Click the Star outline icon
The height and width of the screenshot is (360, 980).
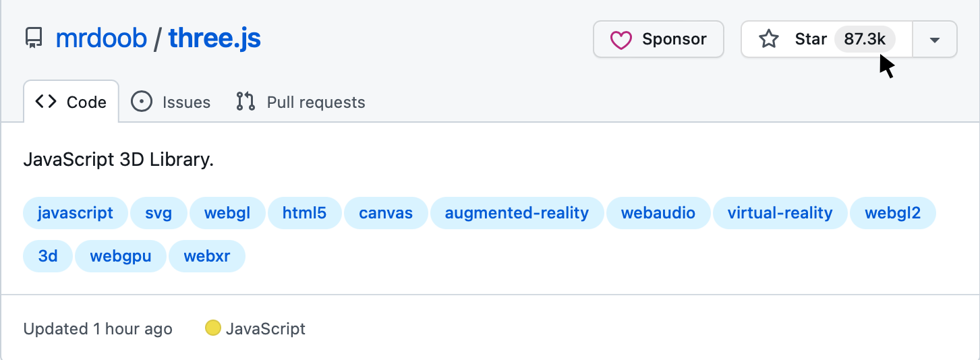tap(769, 39)
